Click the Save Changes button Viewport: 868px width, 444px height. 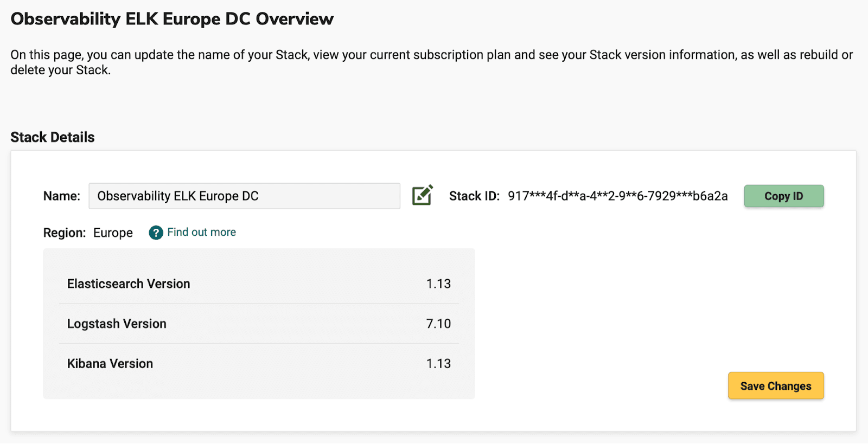point(775,386)
